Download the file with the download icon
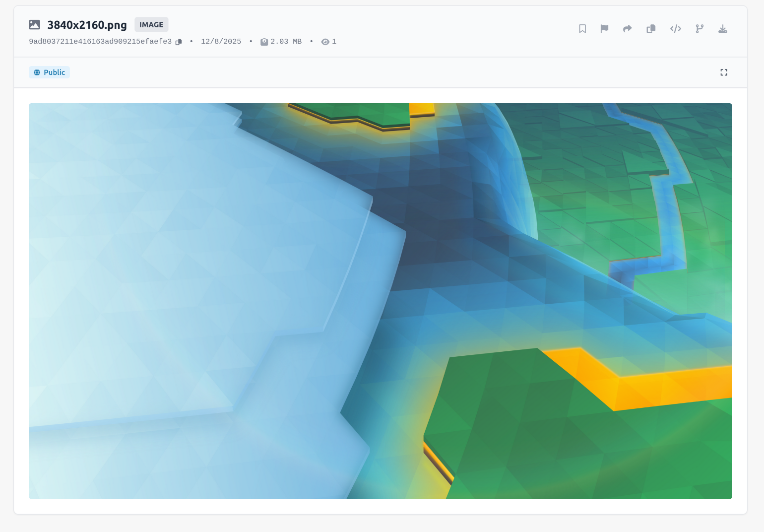 [723, 29]
